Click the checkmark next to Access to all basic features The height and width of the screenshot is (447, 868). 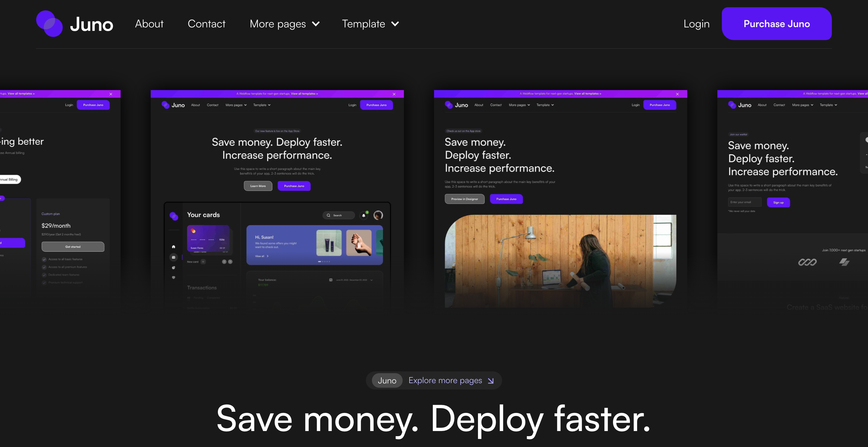click(x=44, y=259)
